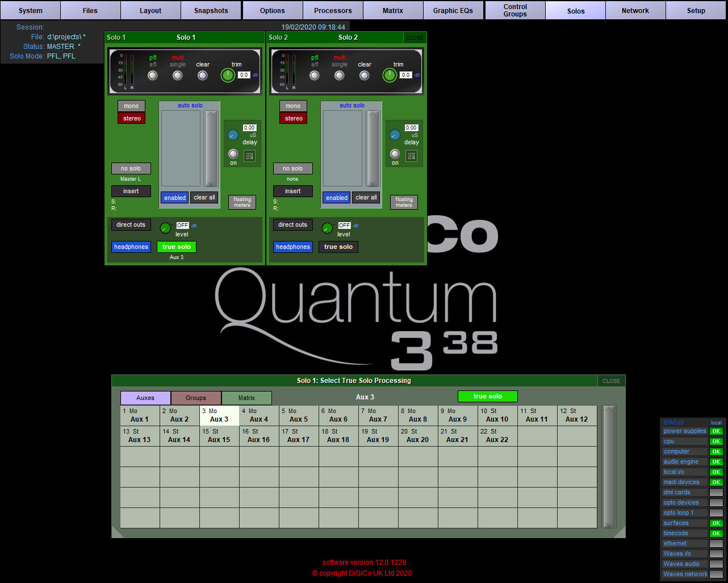Click the trim knob in Solo 1
The width and height of the screenshot is (728, 583).
(228, 75)
